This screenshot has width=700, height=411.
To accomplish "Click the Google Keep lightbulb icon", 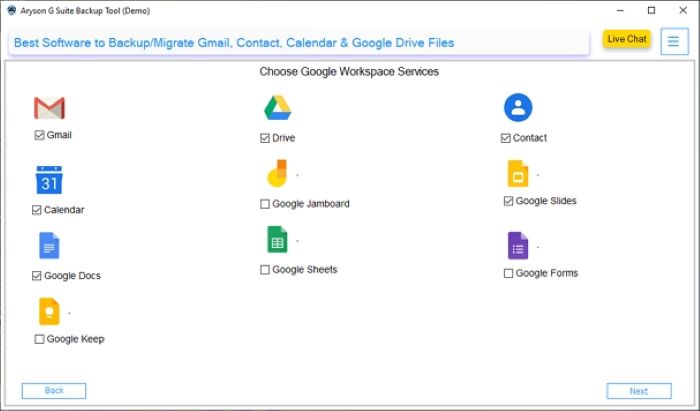I will [x=49, y=311].
